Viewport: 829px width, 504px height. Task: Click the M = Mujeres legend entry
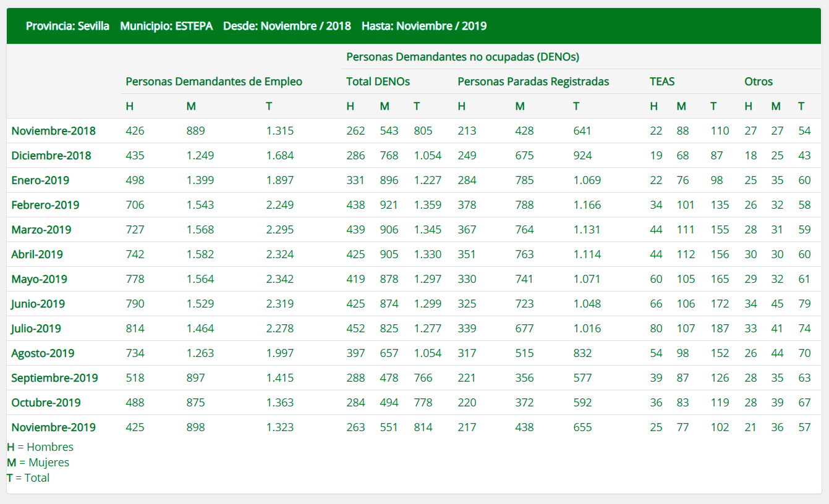coord(38,463)
